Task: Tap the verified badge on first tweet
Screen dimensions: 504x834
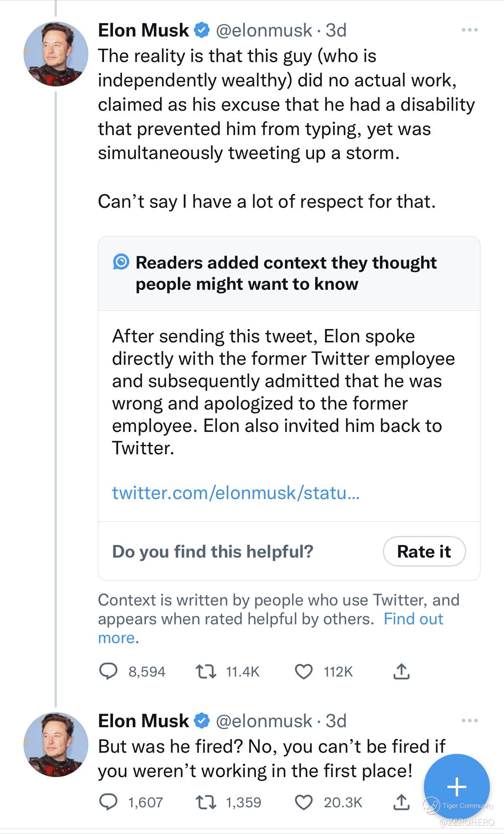Action: (202, 30)
